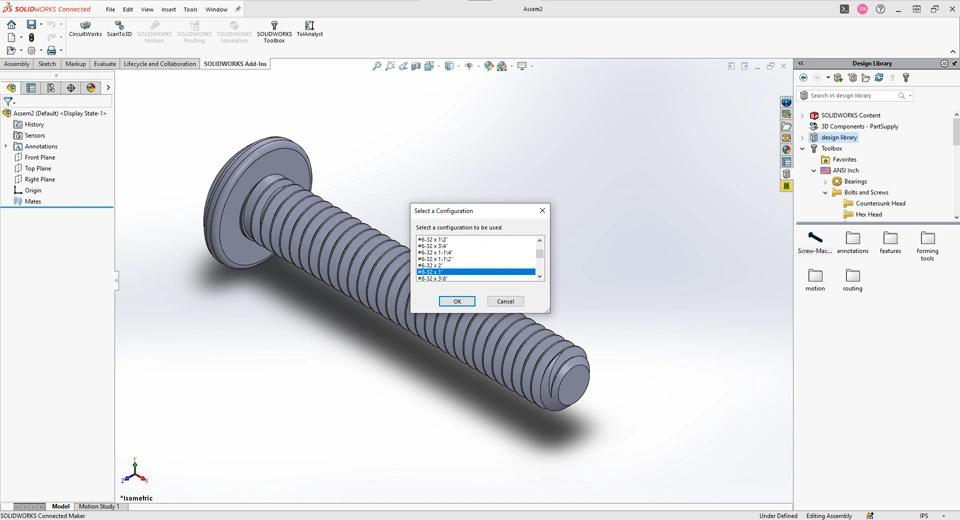Click Create New Folder icon in Design Library

point(866,78)
